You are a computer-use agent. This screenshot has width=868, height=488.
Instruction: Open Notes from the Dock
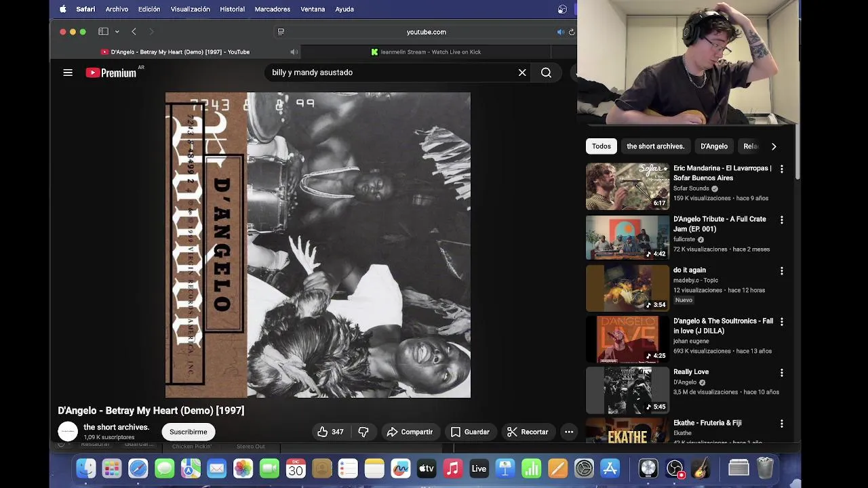(374, 468)
